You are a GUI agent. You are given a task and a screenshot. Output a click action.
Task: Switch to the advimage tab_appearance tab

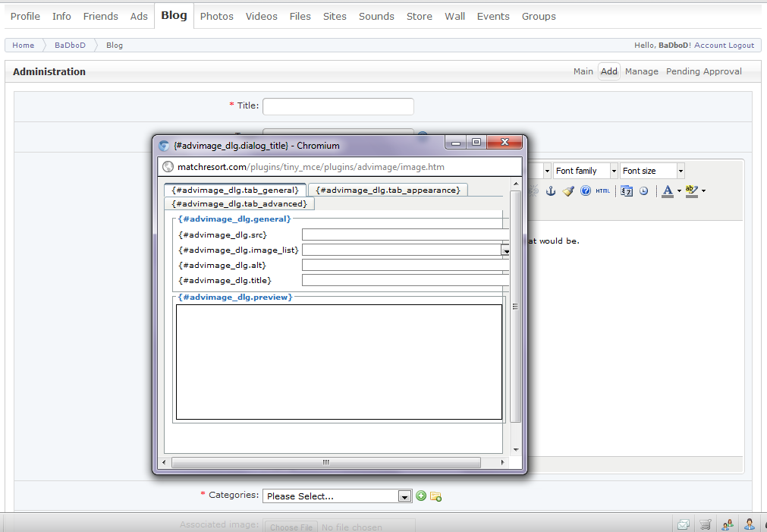tap(388, 190)
